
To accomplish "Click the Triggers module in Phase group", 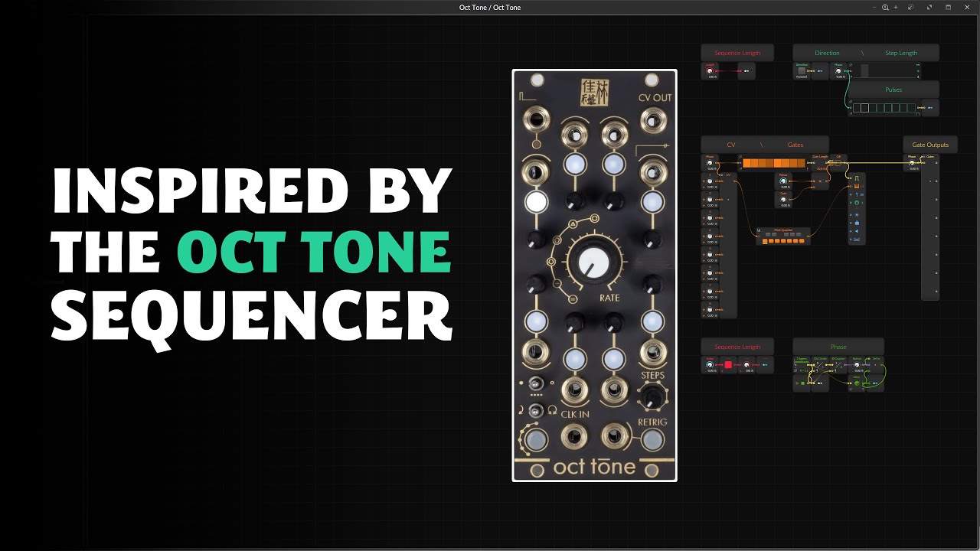I will (802, 365).
